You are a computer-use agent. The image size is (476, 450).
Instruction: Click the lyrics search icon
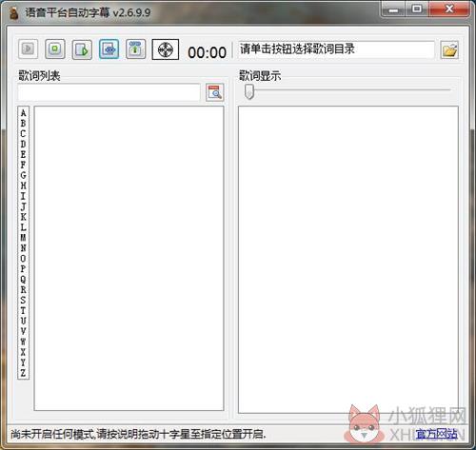[x=215, y=92]
